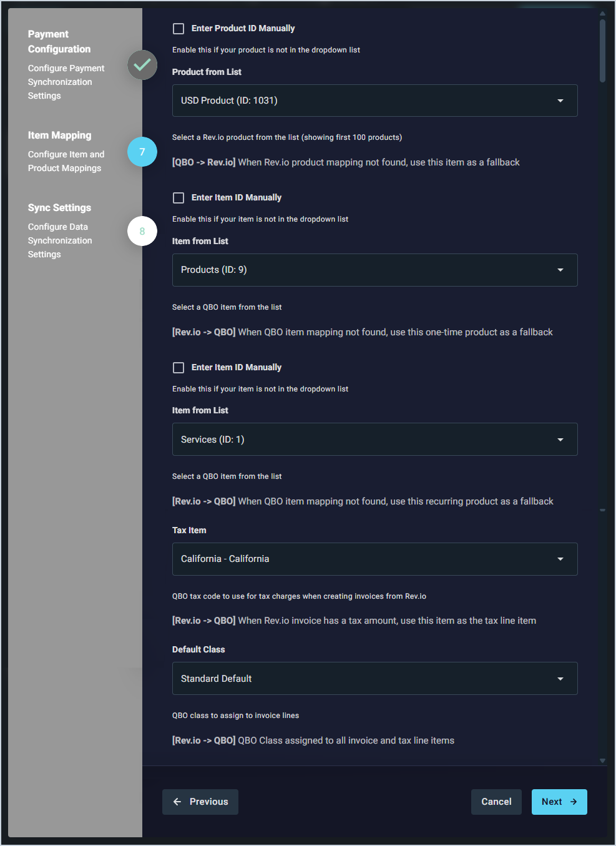Click the Standard Default dropdown caret arrow
This screenshot has width=616, height=846.
(560, 679)
